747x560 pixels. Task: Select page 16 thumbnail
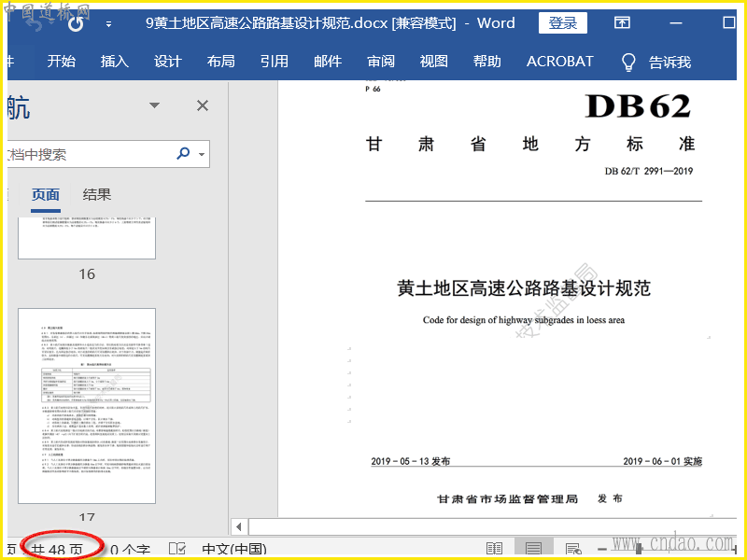coord(87,238)
